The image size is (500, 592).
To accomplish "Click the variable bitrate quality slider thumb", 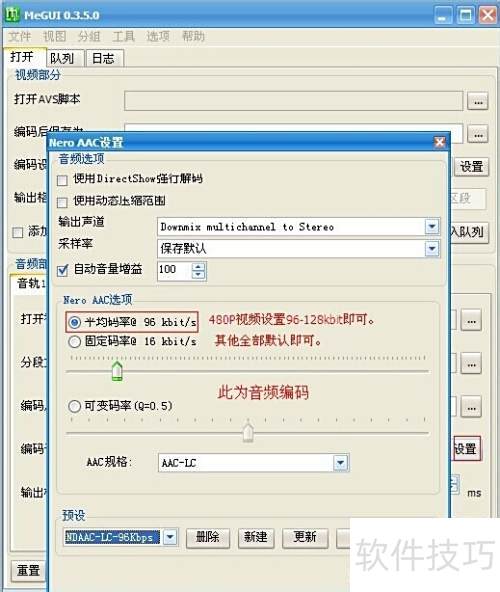I will (248, 433).
